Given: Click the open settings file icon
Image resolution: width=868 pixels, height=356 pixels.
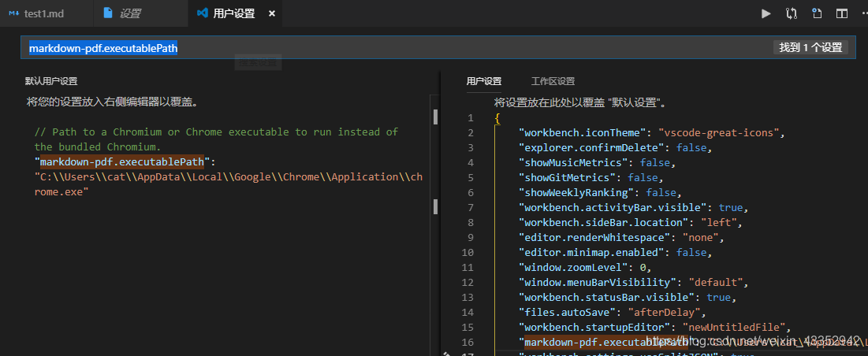Looking at the screenshot, I should (817, 14).
